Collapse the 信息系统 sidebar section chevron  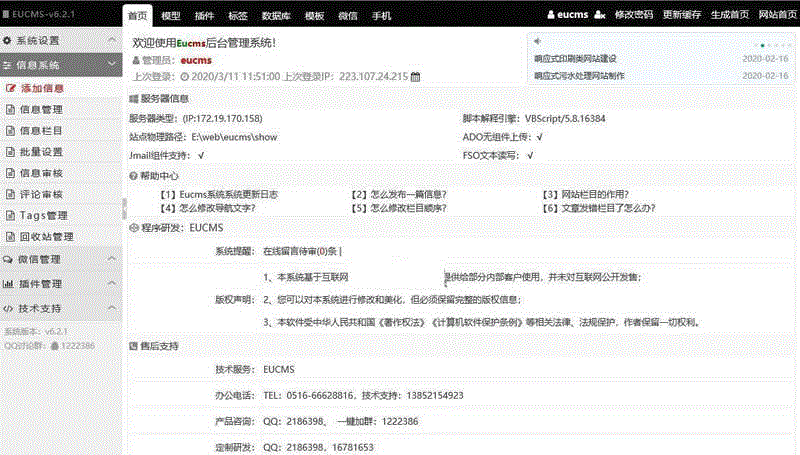pyautogui.click(x=111, y=64)
